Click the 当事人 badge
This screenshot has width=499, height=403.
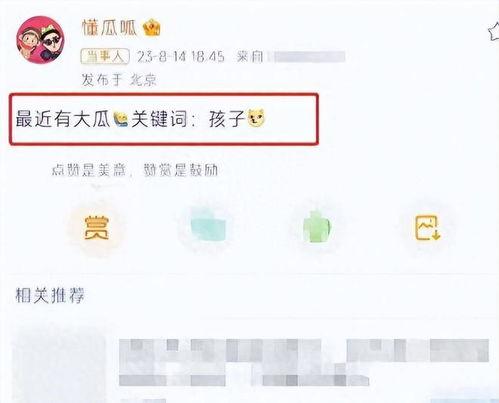tap(105, 56)
